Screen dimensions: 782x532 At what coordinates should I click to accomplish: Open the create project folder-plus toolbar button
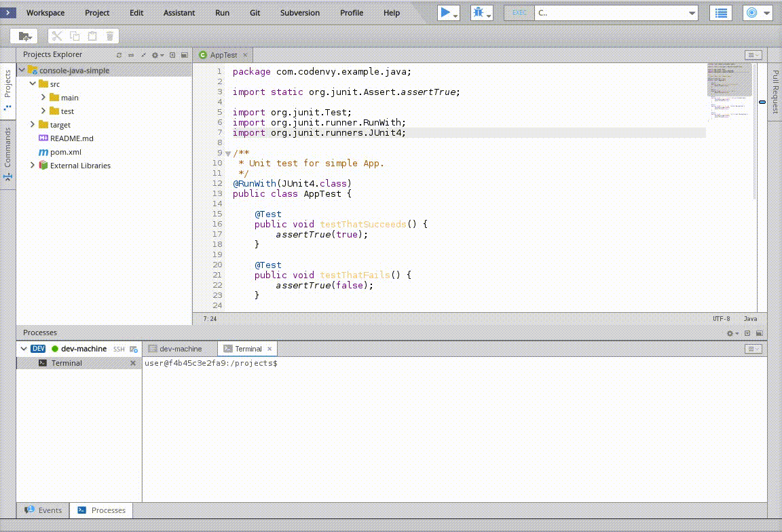[24, 36]
